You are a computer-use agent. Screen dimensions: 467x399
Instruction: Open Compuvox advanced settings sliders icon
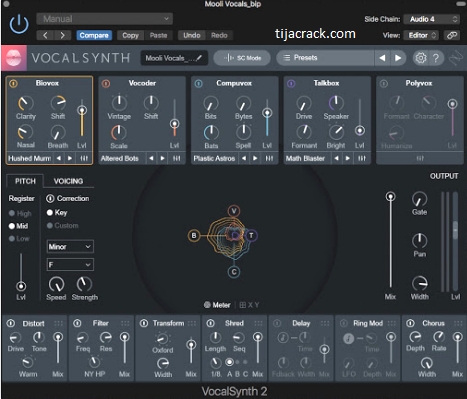[x=269, y=158]
